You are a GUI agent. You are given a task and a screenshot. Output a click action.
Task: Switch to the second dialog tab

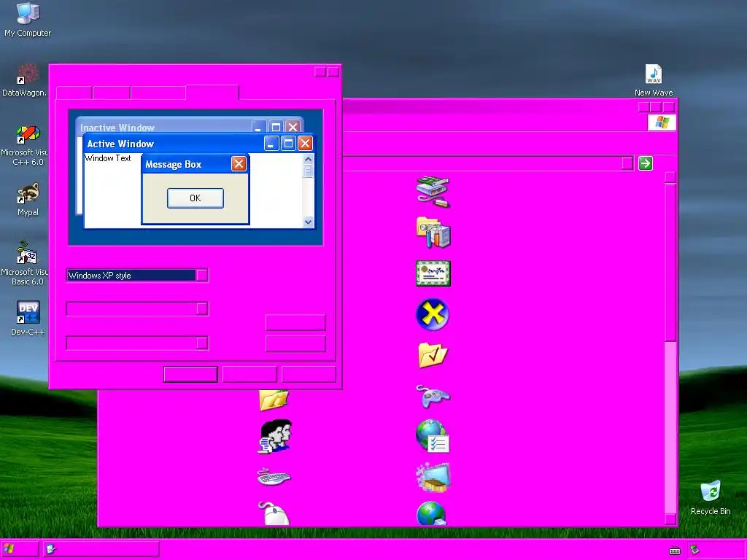112,93
